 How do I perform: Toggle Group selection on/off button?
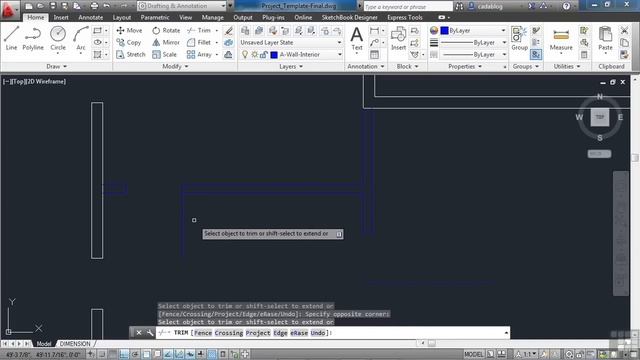click(536, 54)
